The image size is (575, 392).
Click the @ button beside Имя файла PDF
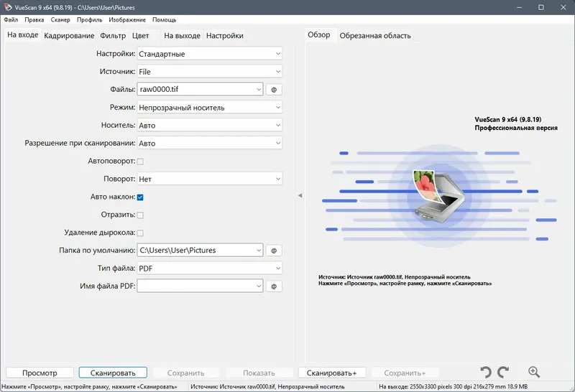(274, 286)
